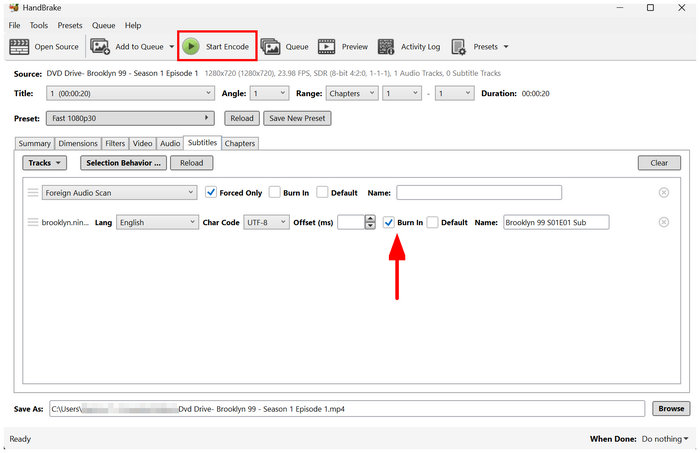The image size is (700, 453).
Task: Remove the brooklyn.nin subtitle track
Action: (664, 222)
